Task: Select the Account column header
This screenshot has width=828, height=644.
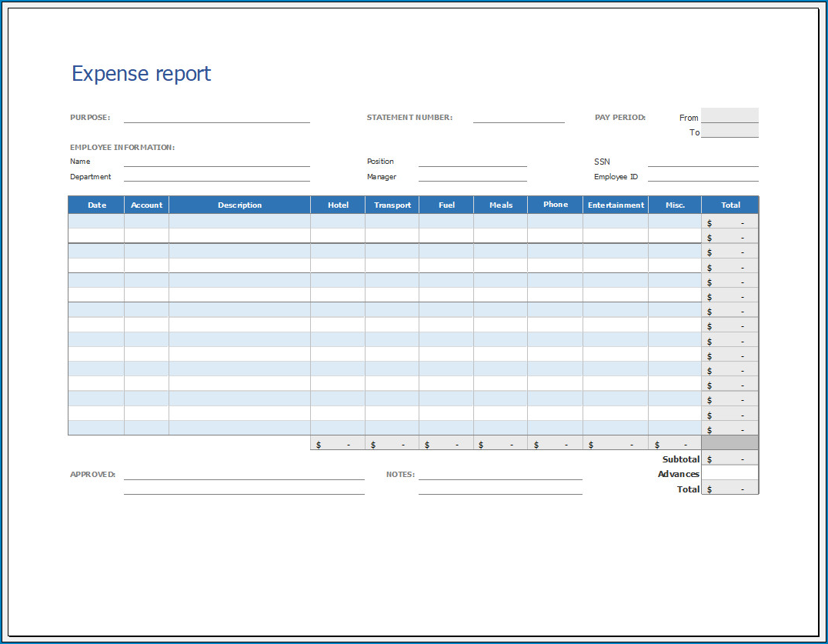Action: point(145,205)
